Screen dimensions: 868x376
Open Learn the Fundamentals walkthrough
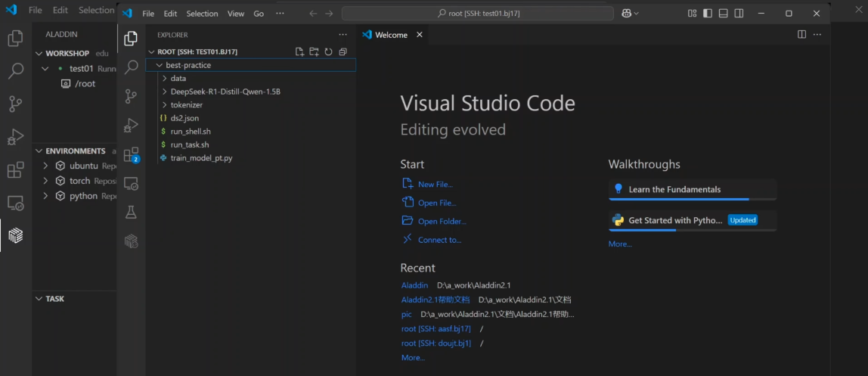[x=693, y=189]
